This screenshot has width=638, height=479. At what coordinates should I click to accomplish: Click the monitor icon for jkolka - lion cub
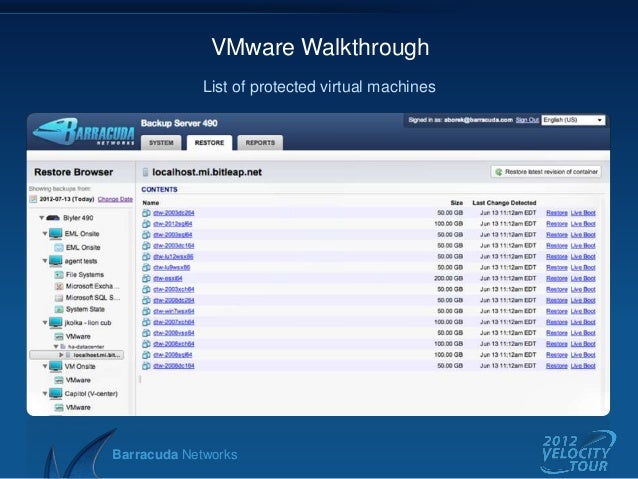55,323
